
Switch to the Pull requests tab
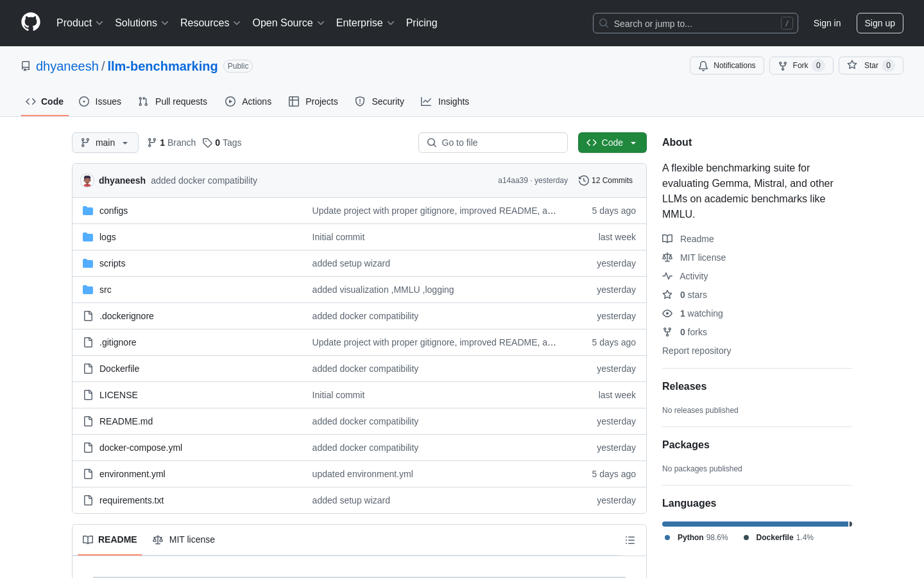pyautogui.click(x=173, y=101)
